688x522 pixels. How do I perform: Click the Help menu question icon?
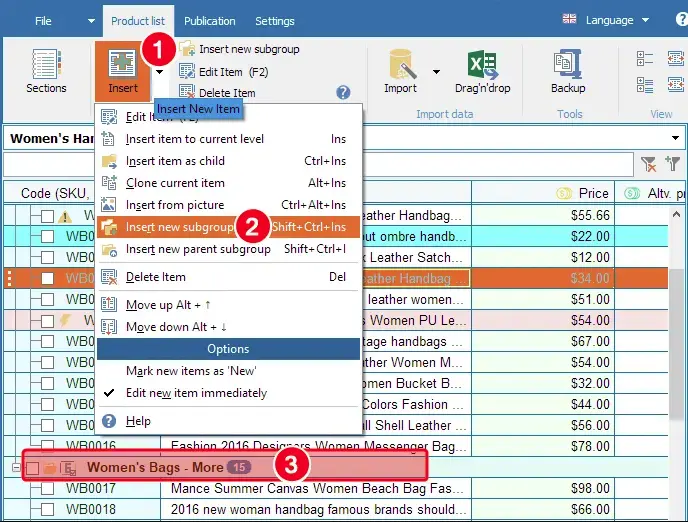point(109,421)
